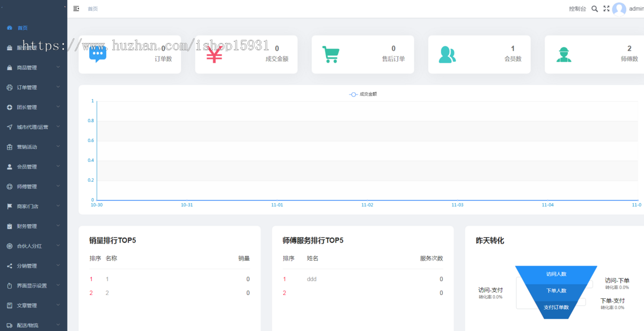Screen dimensions: 644x331
Task: Click the 控制台 link in header
Action: (577, 9)
